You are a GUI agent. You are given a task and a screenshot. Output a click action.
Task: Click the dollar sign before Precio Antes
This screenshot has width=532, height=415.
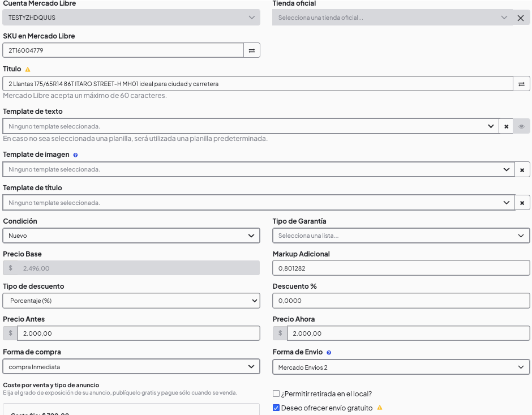coord(10,333)
